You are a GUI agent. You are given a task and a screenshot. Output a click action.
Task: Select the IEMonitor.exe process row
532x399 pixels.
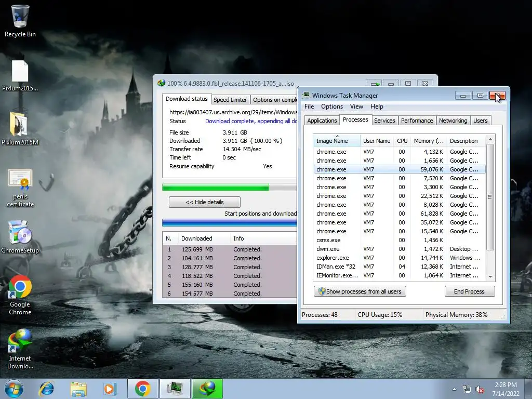tap(400, 275)
